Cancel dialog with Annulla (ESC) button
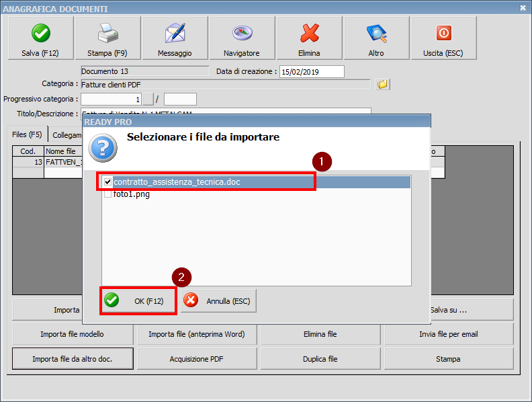 point(218,301)
